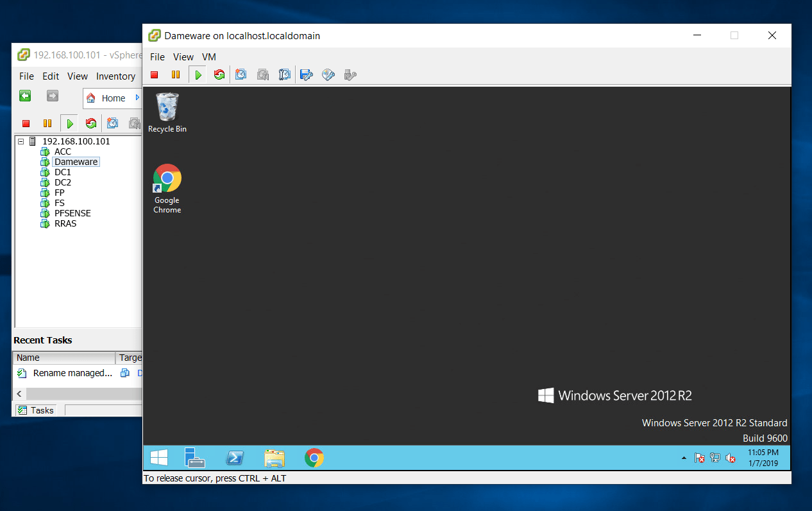The width and height of the screenshot is (812, 511).
Task: Click the muted volume icon in the system tray
Action: click(731, 458)
